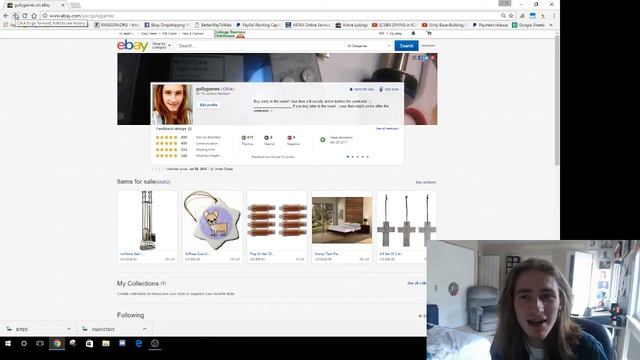Open a new browser tab
This screenshot has height=360, width=640.
[75, 5]
